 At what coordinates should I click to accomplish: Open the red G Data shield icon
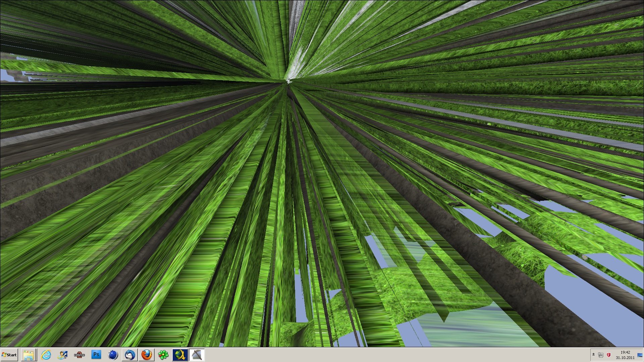pyautogui.click(x=608, y=355)
